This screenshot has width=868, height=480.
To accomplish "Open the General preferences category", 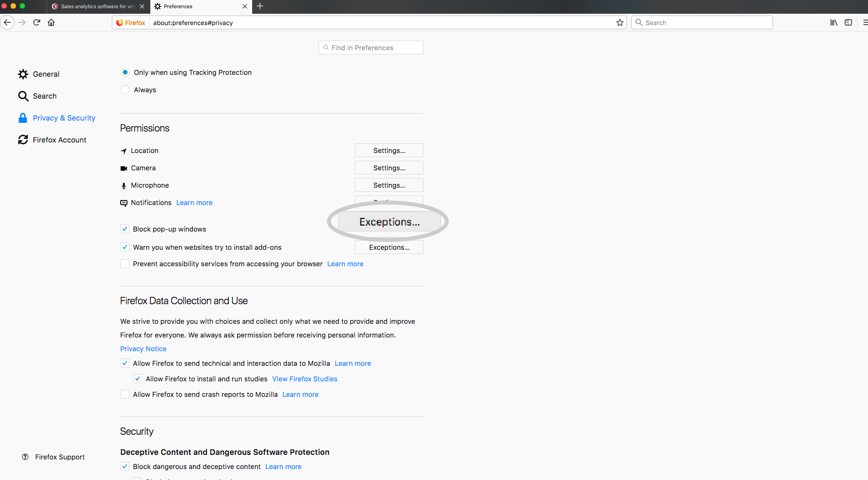I will pos(39,74).
